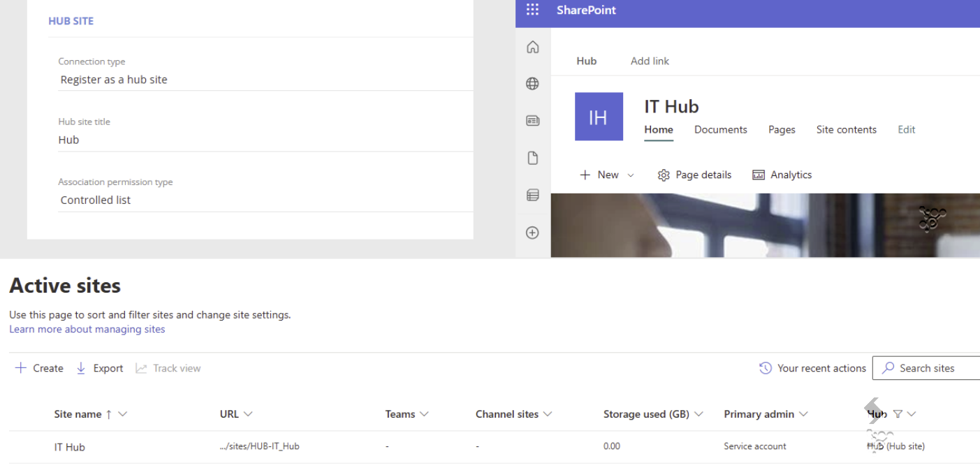The image size is (980, 468).
Task: Open the Connection type dropdown
Action: [265, 80]
